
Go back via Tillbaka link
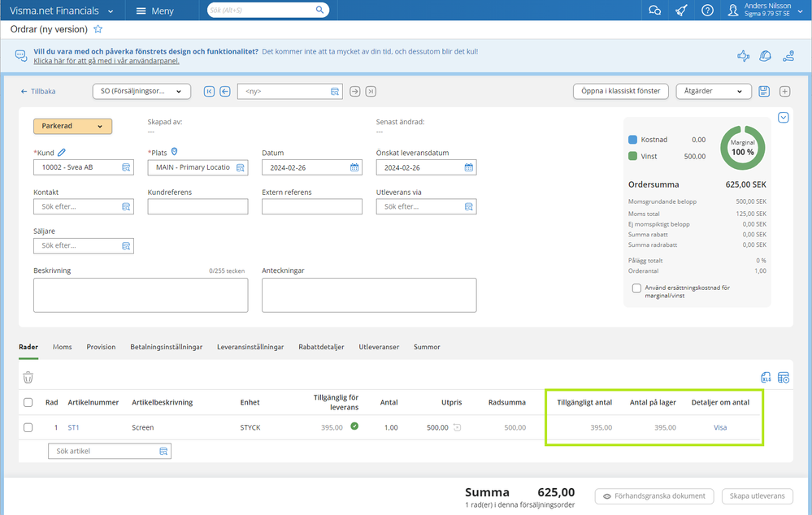click(38, 92)
